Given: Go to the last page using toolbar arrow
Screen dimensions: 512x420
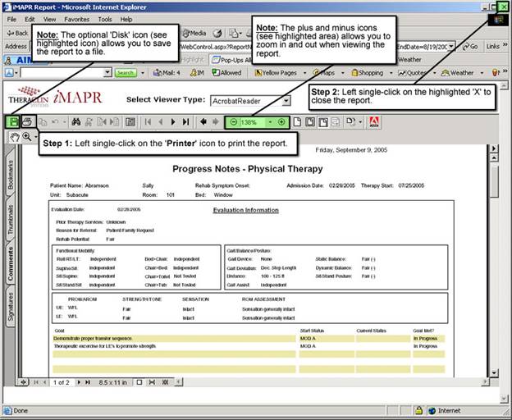Looking at the screenshot, I should click(186, 121).
